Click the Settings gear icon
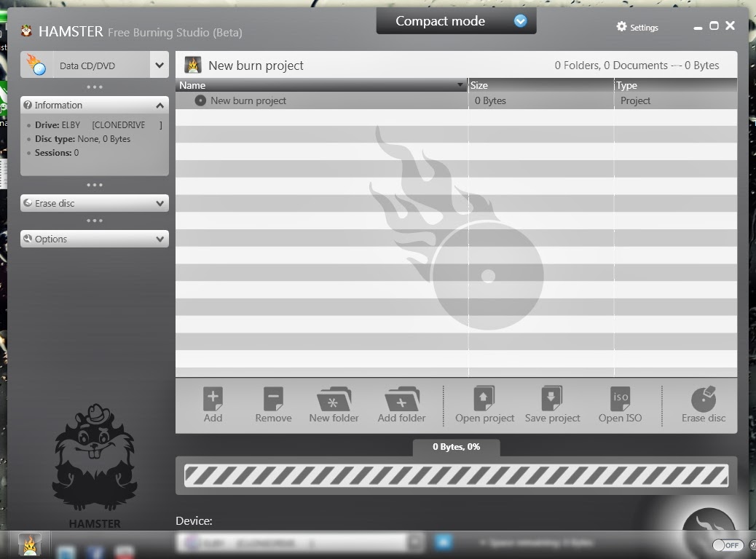 click(621, 26)
